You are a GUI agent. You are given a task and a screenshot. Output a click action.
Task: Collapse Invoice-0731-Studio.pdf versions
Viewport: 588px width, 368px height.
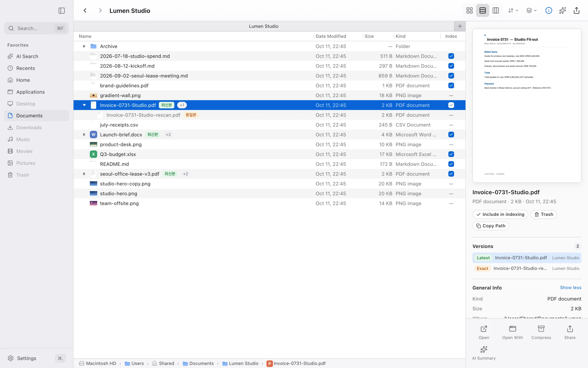coord(84,105)
